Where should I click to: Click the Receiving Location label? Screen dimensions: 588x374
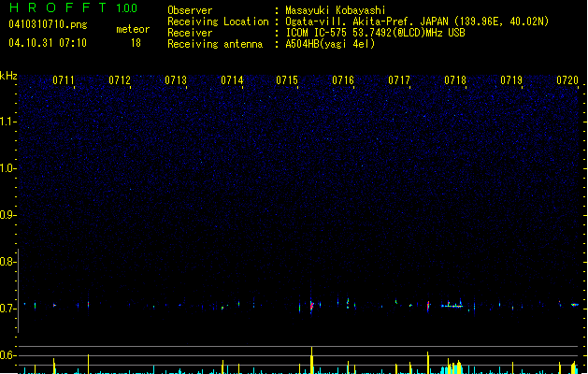tap(218, 22)
